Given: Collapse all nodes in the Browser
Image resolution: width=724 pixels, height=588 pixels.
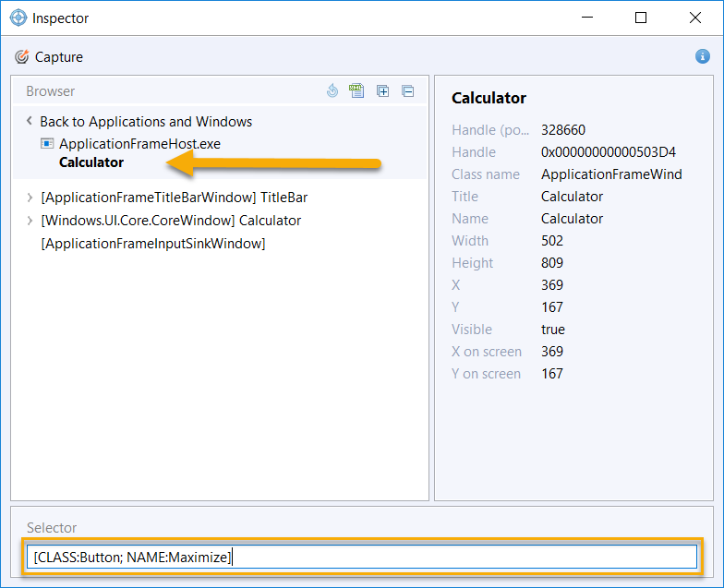Looking at the screenshot, I should pyautogui.click(x=408, y=90).
